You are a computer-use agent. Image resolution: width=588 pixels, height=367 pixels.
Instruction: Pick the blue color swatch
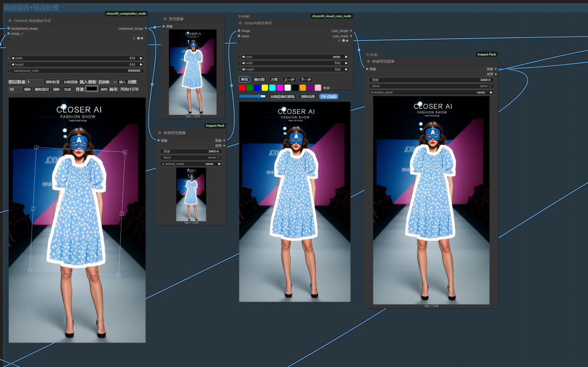point(257,88)
